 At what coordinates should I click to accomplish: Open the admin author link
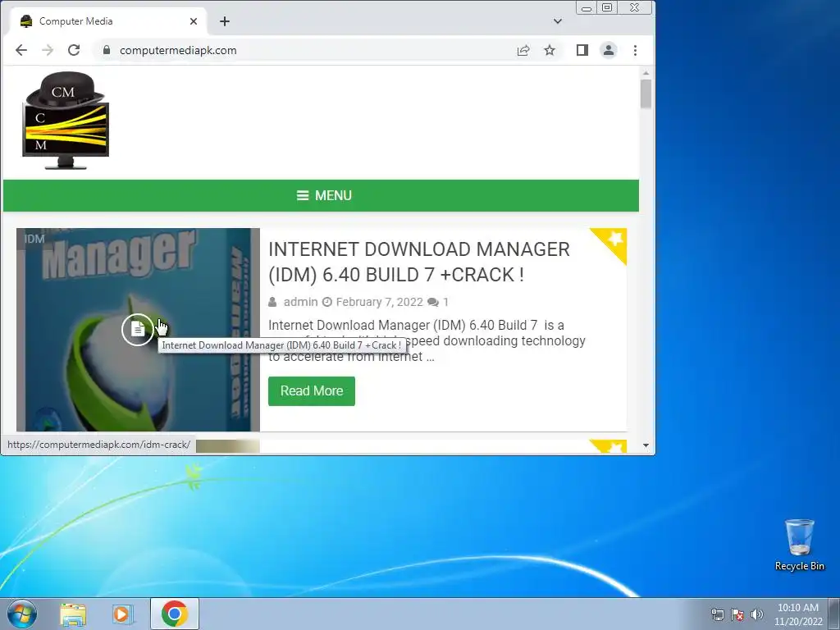[x=300, y=302]
